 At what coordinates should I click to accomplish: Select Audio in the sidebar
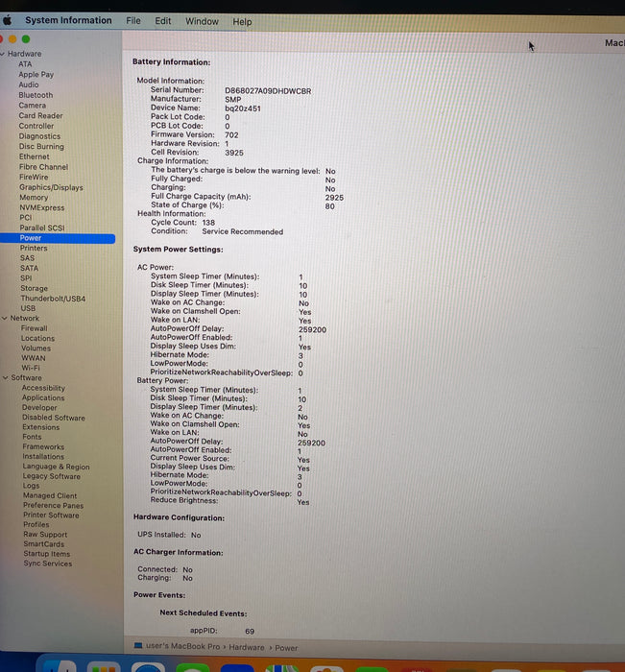click(28, 84)
